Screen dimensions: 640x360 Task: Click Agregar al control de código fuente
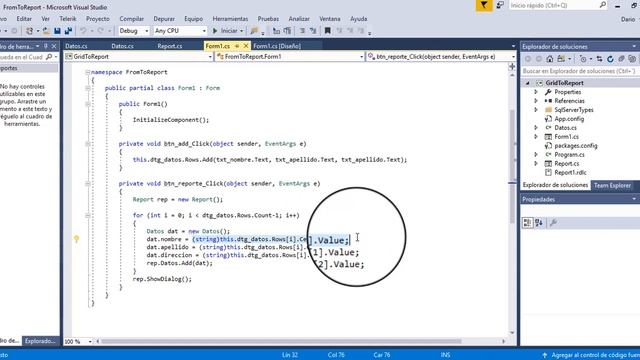pos(596,355)
